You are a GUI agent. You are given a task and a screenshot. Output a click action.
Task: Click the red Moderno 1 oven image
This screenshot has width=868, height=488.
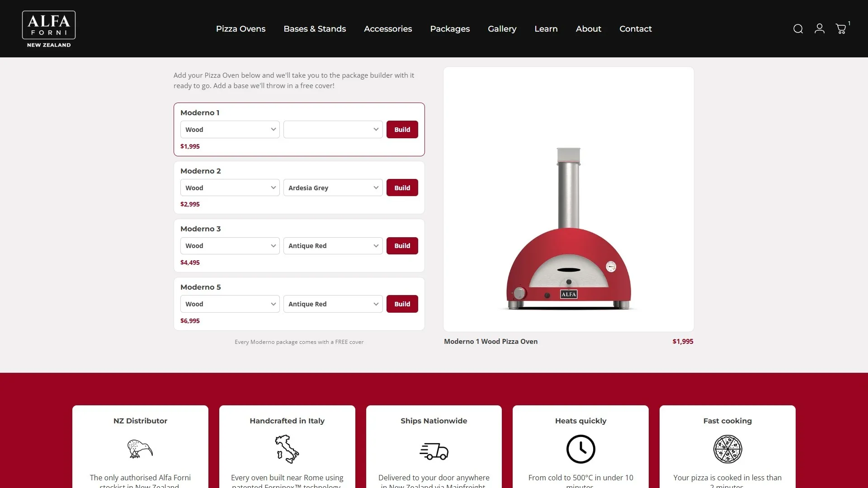click(569, 228)
